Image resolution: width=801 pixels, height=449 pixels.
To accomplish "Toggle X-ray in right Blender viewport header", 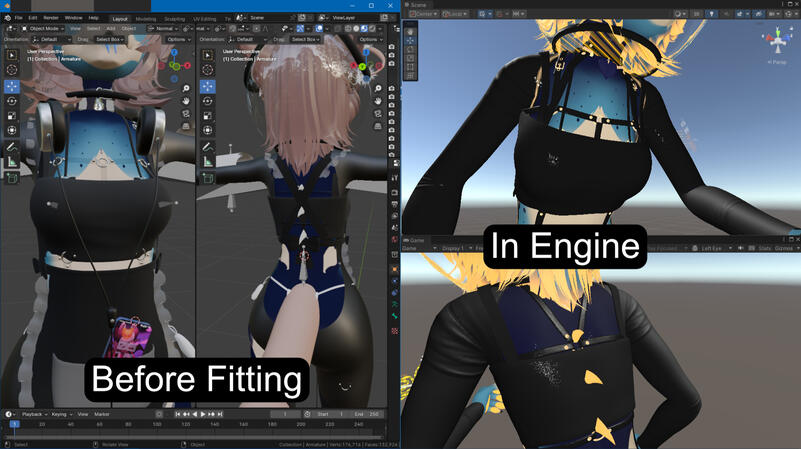I will pos(338,29).
